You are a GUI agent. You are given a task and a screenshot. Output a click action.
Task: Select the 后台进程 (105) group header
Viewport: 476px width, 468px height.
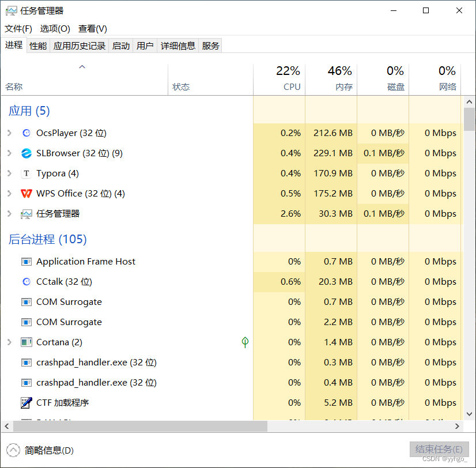pos(48,239)
